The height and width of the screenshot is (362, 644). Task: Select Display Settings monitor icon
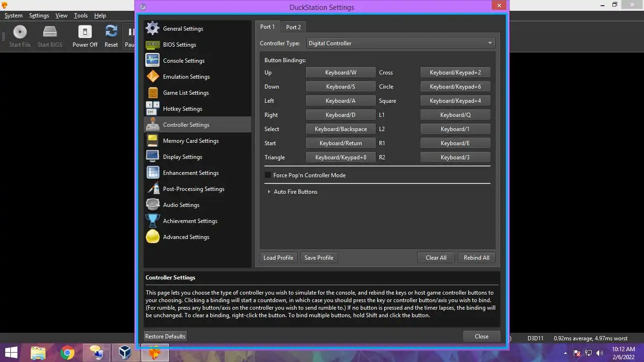pos(152,156)
